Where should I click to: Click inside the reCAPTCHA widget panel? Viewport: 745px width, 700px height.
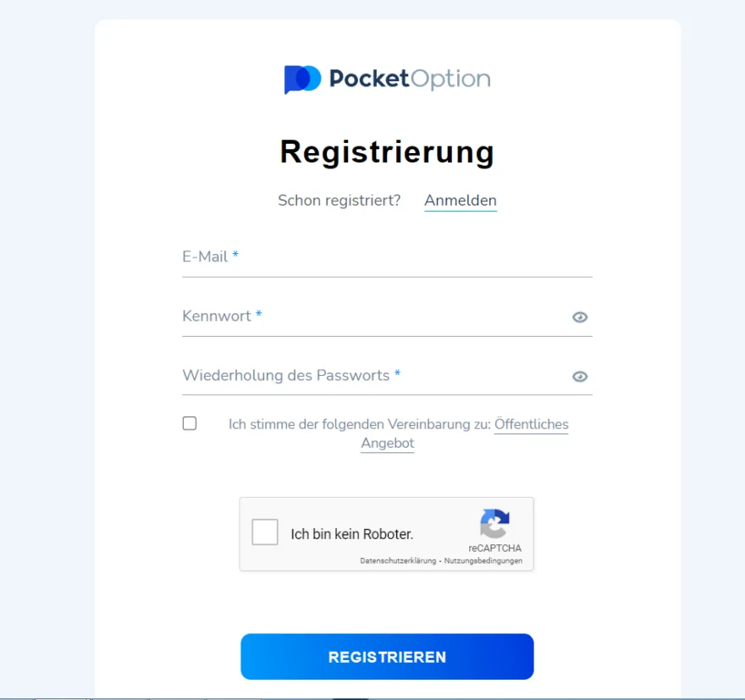pos(387,534)
